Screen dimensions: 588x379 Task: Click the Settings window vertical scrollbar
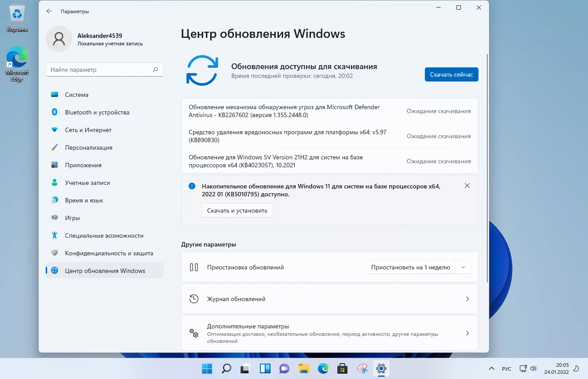[487, 169]
